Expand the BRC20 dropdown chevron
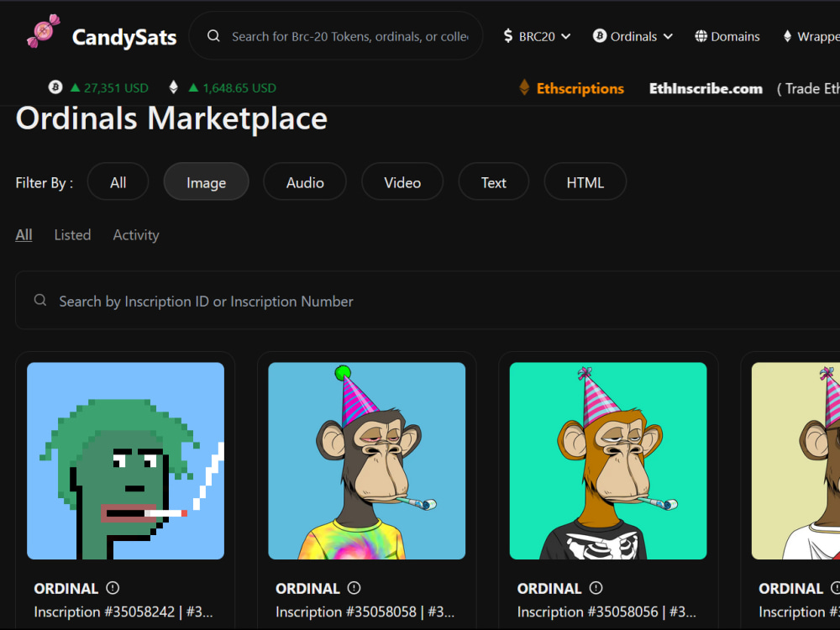840x630 pixels. coord(565,36)
